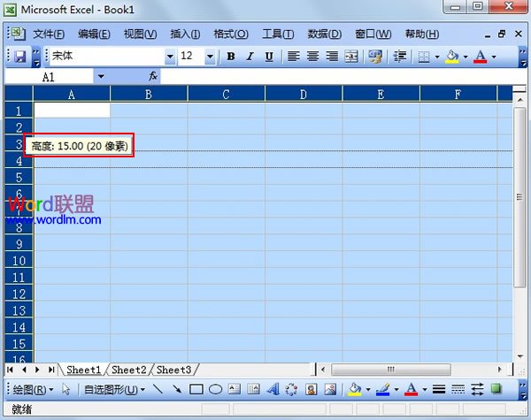Apply cell borders button
Screen dimensions: 531x420
click(424, 57)
